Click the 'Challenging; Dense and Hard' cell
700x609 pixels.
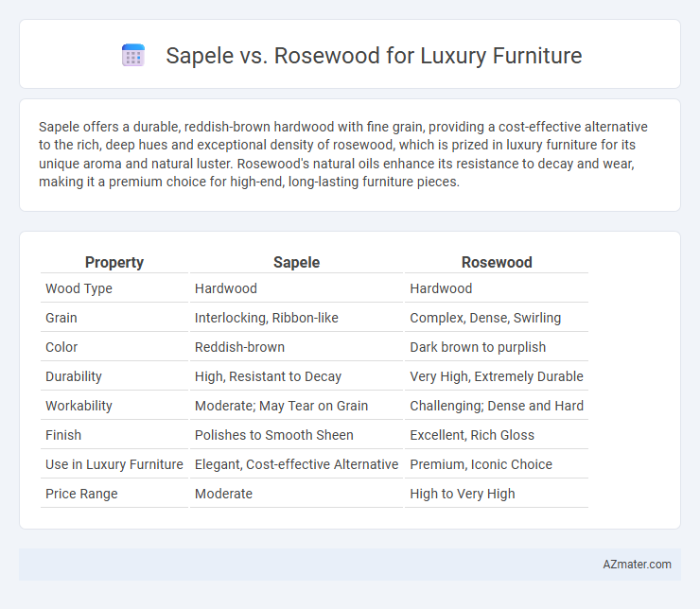497,406
